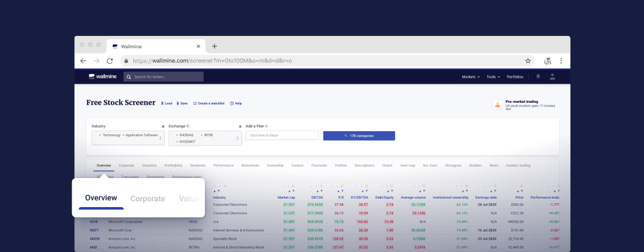Open the user account icon in the header
Screen dimensions: 644x252
pos(553,76)
